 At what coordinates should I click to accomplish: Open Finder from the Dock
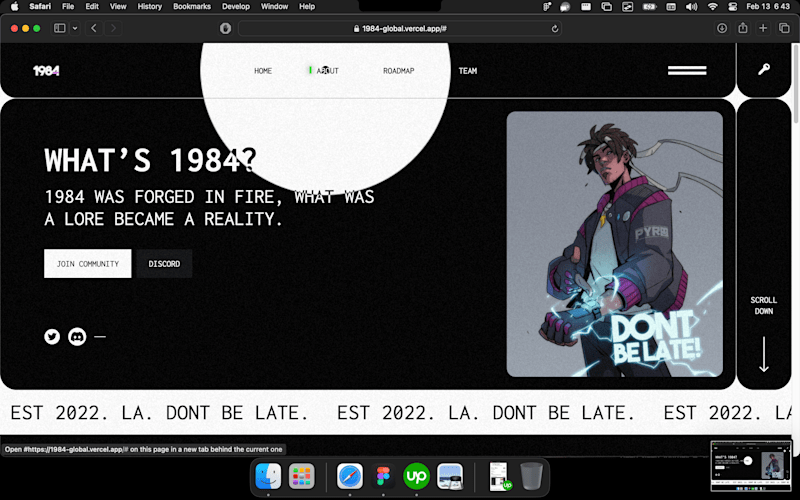tap(268, 476)
